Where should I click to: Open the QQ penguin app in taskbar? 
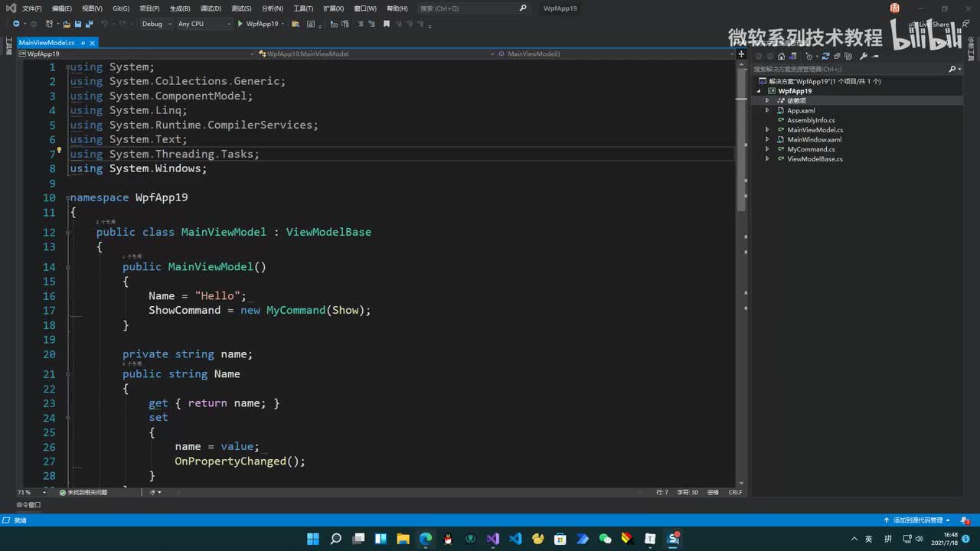[448, 539]
